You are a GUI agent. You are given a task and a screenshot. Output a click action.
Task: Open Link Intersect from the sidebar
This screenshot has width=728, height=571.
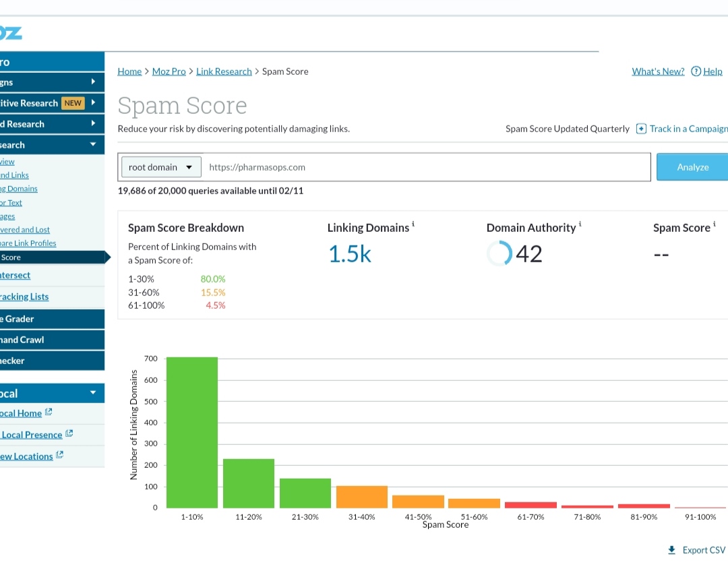(x=15, y=274)
